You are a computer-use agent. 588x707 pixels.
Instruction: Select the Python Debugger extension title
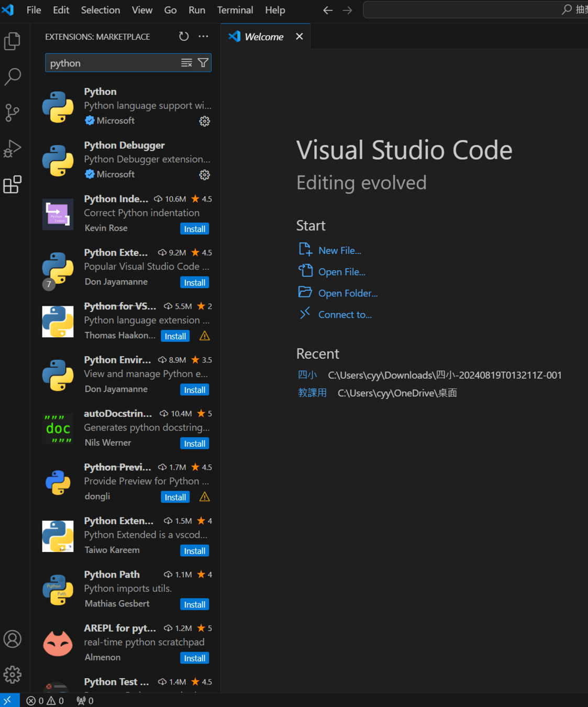125,145
